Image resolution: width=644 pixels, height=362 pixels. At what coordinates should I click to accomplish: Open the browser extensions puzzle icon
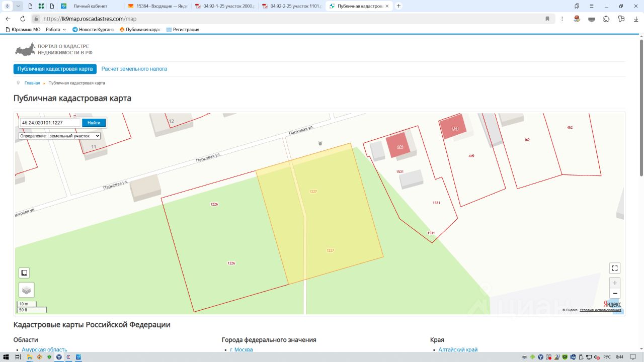coord(606,19)
